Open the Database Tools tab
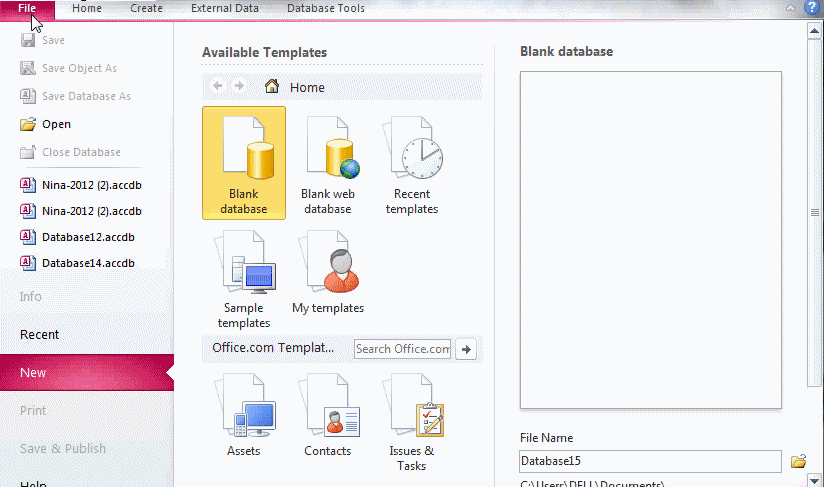Viewport: 824px width, 487px height. click(325, 8)
